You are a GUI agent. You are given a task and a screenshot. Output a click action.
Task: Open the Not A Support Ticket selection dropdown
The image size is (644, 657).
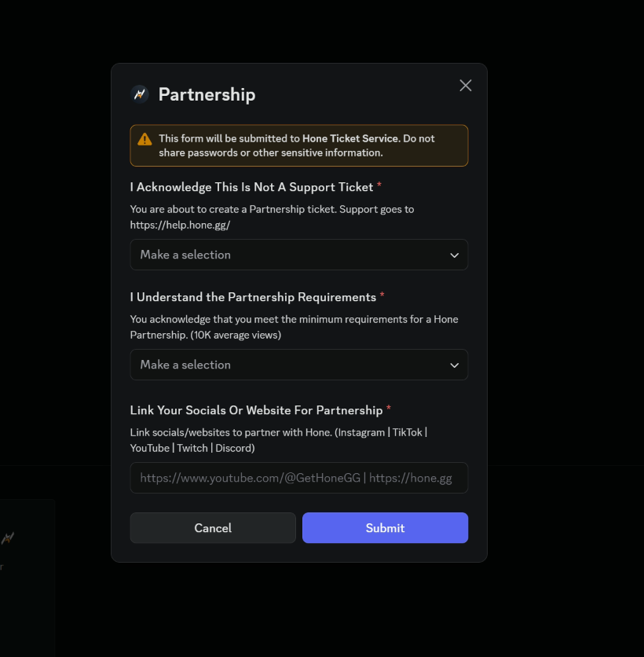(x=299, y=255)
